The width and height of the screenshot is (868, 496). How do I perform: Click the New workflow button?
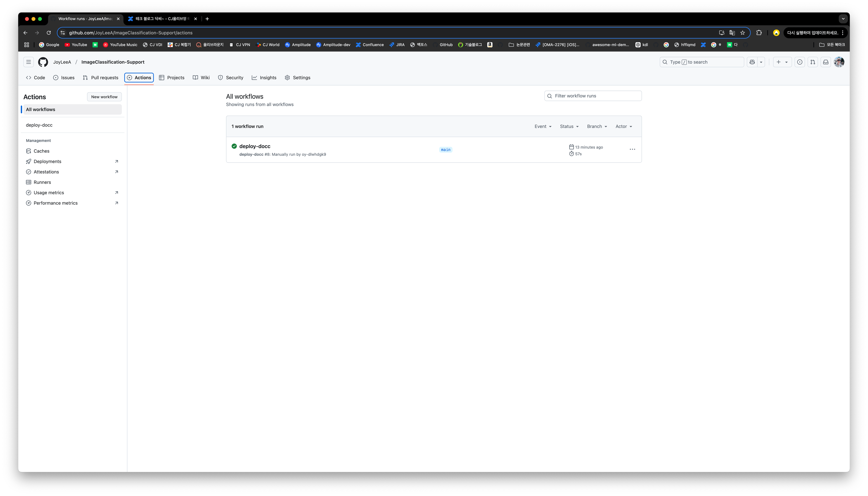(x=104, y=97)
